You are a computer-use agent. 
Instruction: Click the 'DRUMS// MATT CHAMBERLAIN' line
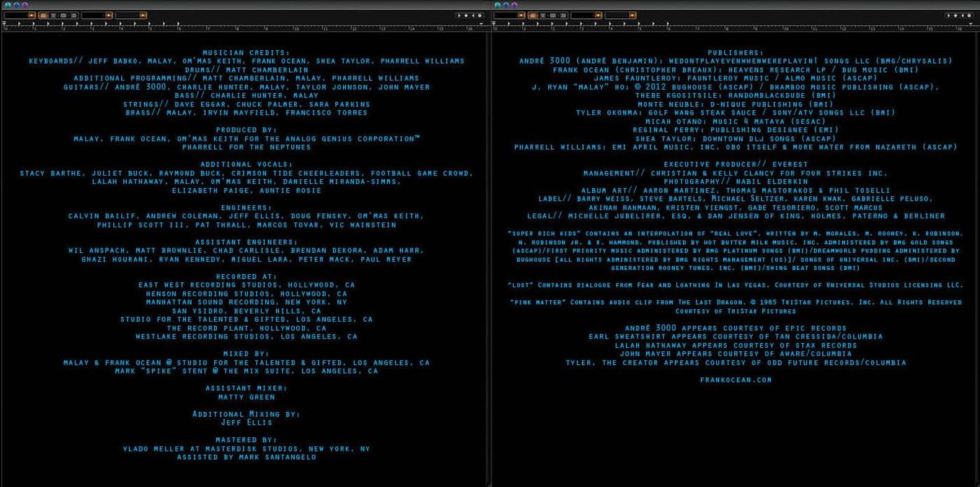[x=246, y=70]
